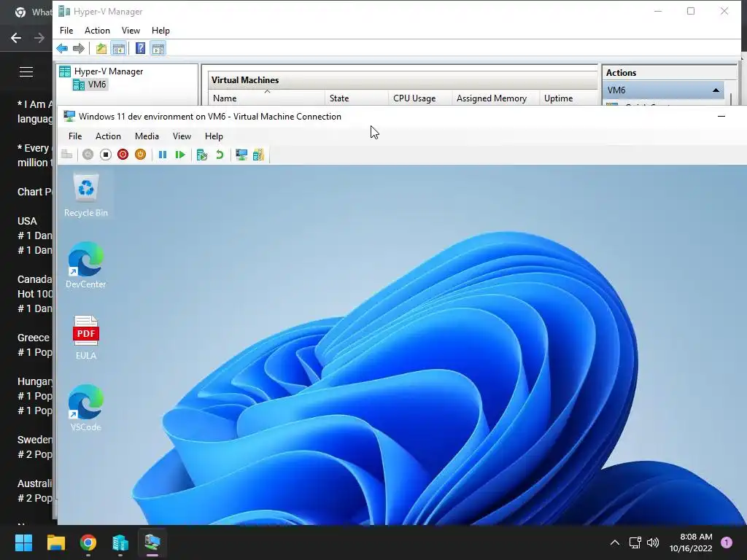Create a Checkpoint via toolbar icon
Viewport: 747px width, 560px height.
pyautogui.click(x=202, y=155)
